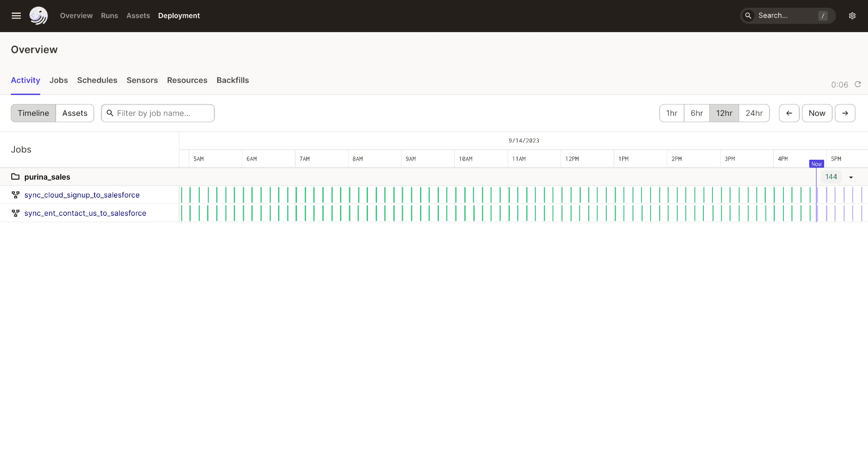Expand the 144 runs dropdown
The image size is (868, 457).
coord(851,177)
